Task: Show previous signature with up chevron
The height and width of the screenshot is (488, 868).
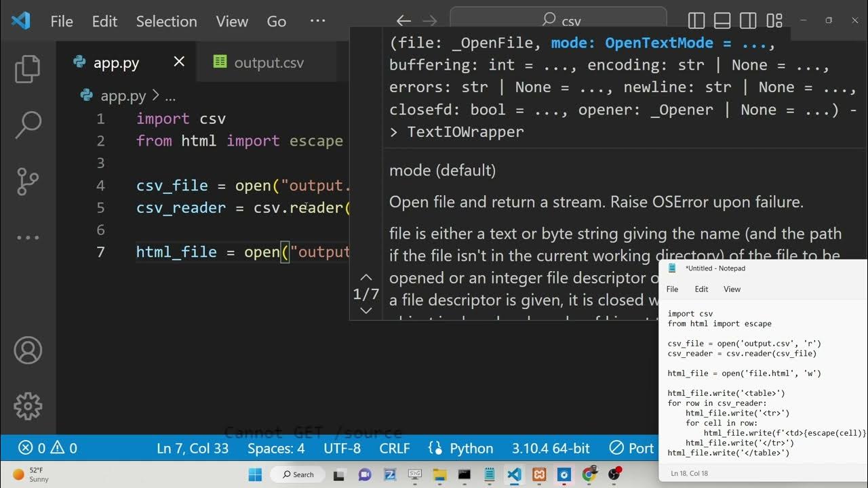Action: coord(366,277)
